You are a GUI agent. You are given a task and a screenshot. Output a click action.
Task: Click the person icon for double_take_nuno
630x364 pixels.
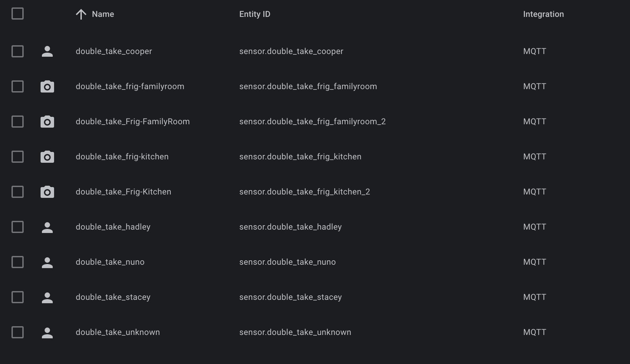point(47,262)
